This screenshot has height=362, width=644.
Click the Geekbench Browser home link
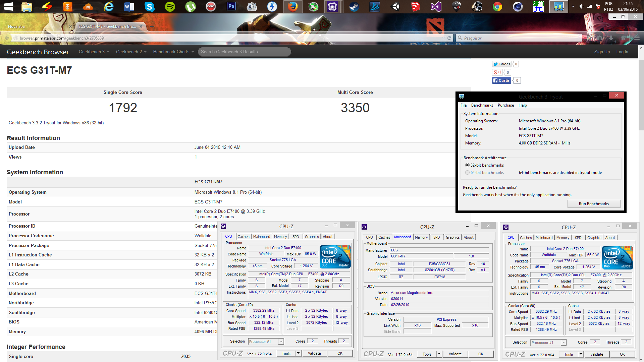coord(38,52)
